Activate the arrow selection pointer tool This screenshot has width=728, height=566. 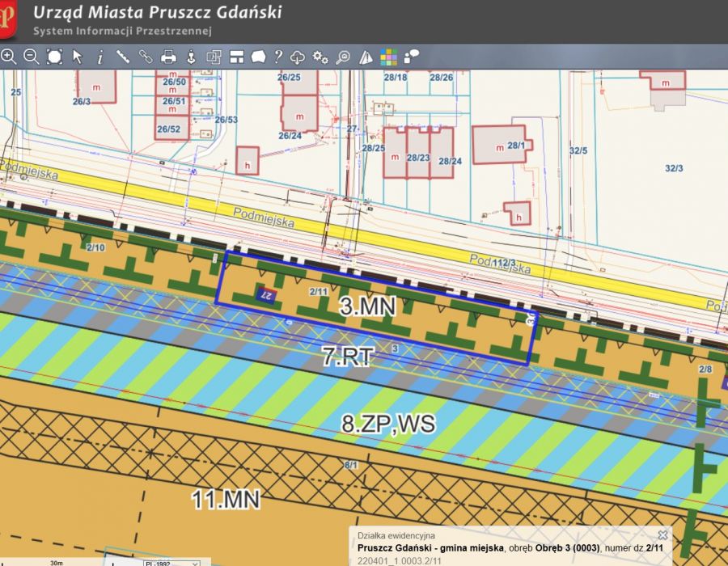[78, 57]
